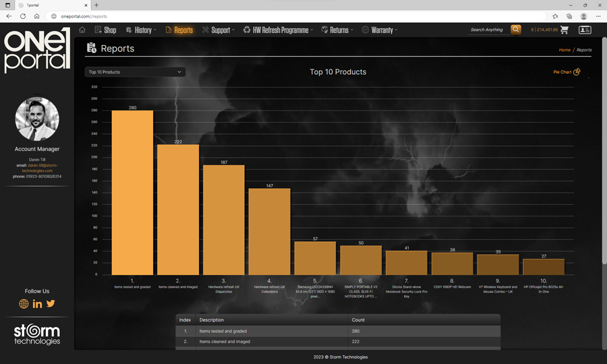Open the History menu
The image size is (607, 364).
[x=141, y=30]
